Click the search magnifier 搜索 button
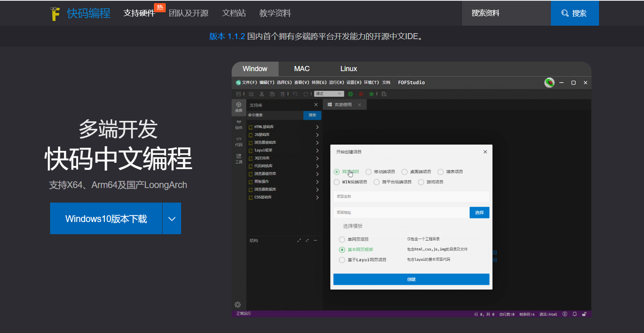Viewport: 644px width, 333px height. coord(575,13)
